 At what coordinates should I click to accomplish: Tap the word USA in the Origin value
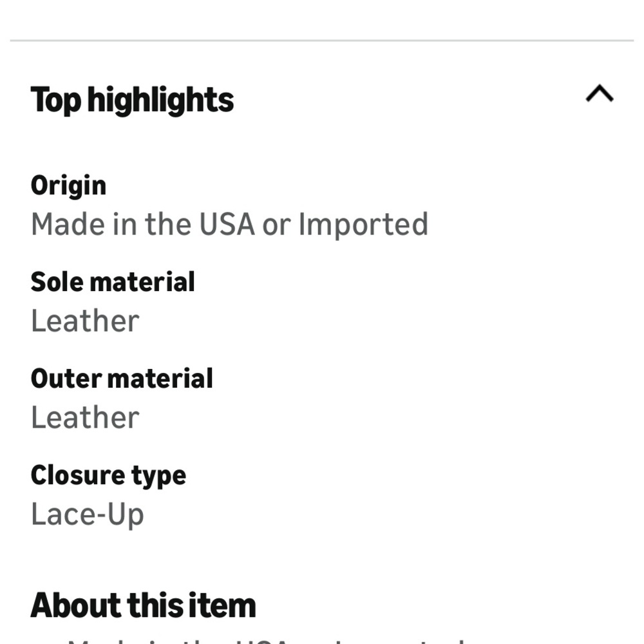227,224
